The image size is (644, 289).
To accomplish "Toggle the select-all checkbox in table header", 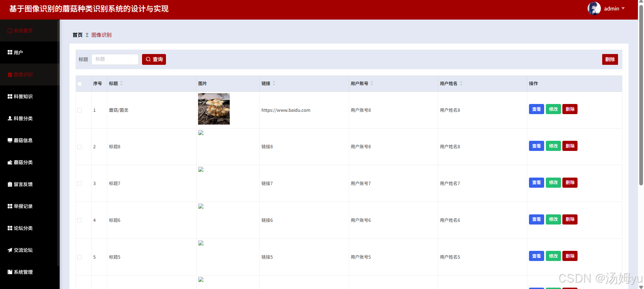I will coord(80,84).
